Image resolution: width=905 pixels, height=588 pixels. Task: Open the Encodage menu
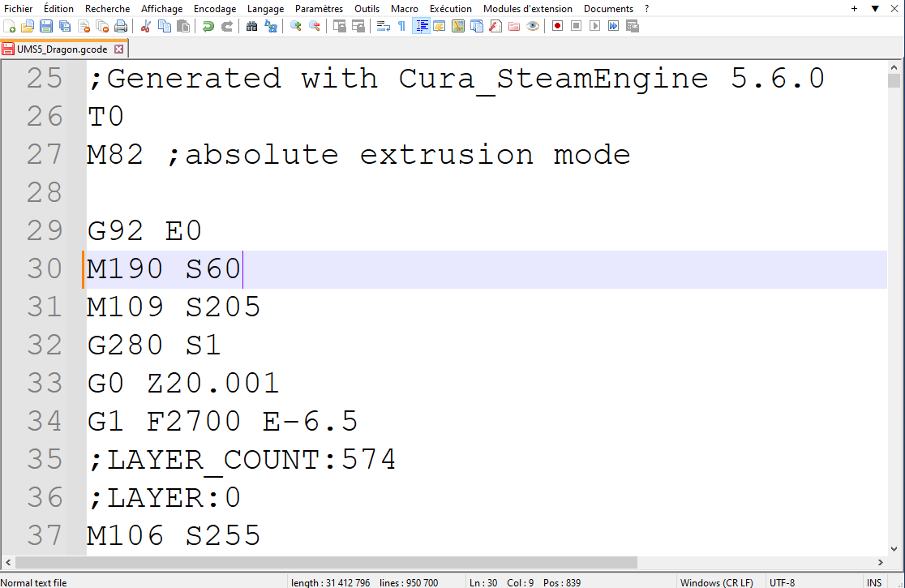(x=215, y=9)
